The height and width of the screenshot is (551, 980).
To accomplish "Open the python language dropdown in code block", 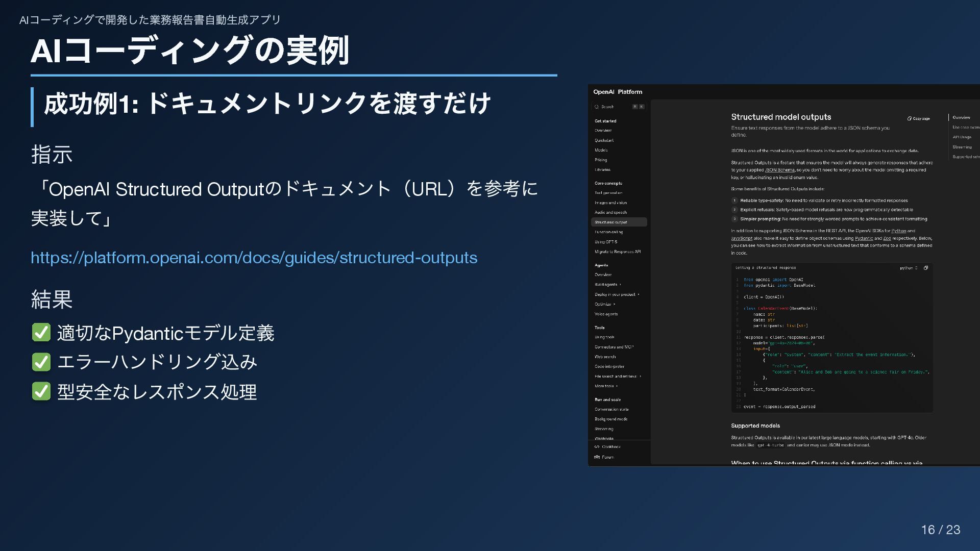I will [908, 268].
